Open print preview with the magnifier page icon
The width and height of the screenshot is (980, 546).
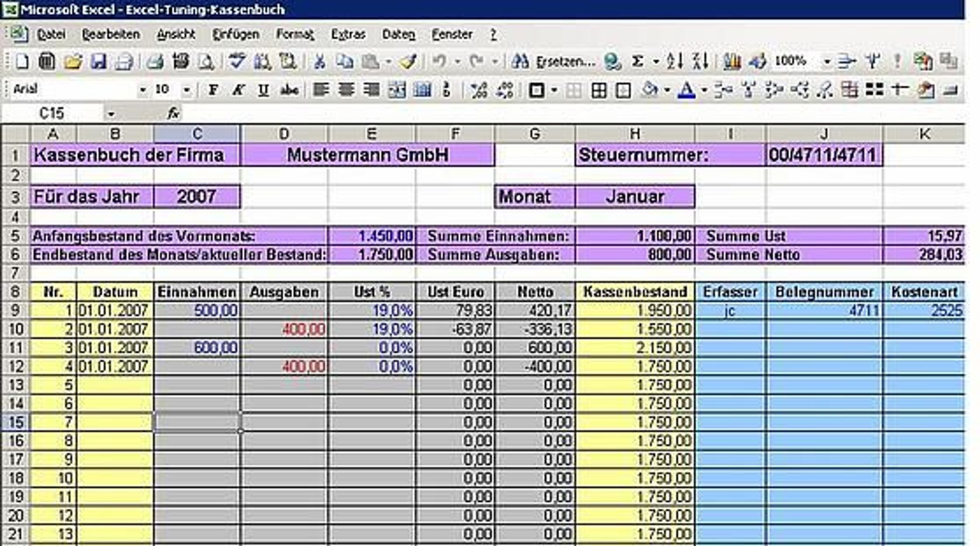(206, 61)
